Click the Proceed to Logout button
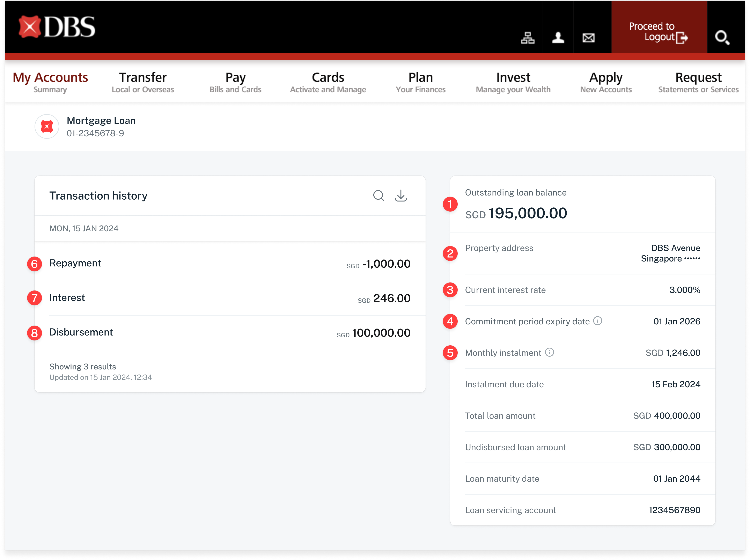Viewport: 750px width, 560px height. 659,27
